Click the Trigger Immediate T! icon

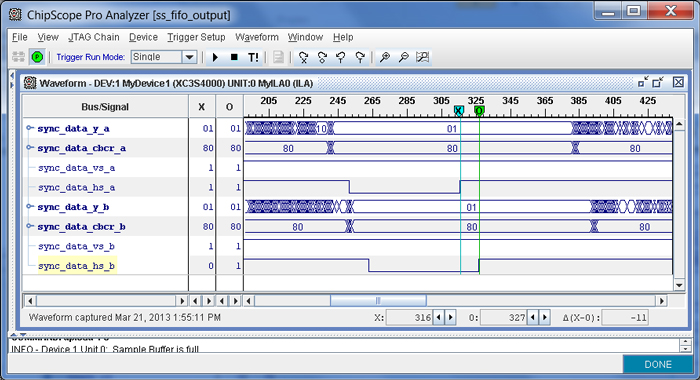click(253, 57)
